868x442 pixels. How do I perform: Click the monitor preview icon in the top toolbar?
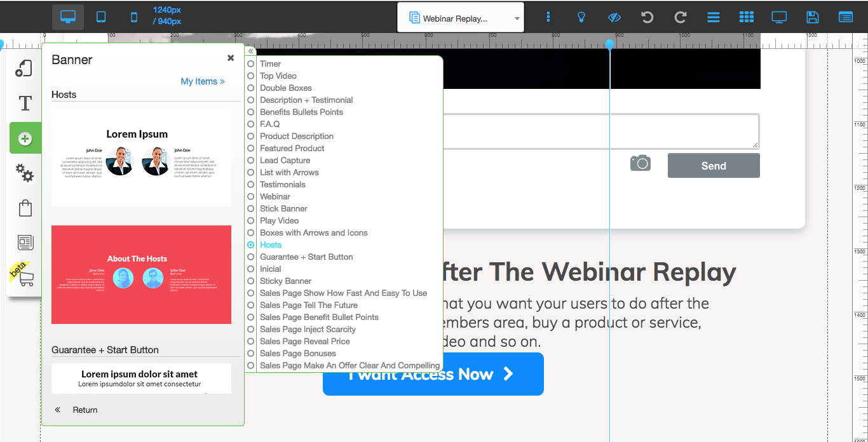(779, 17)
